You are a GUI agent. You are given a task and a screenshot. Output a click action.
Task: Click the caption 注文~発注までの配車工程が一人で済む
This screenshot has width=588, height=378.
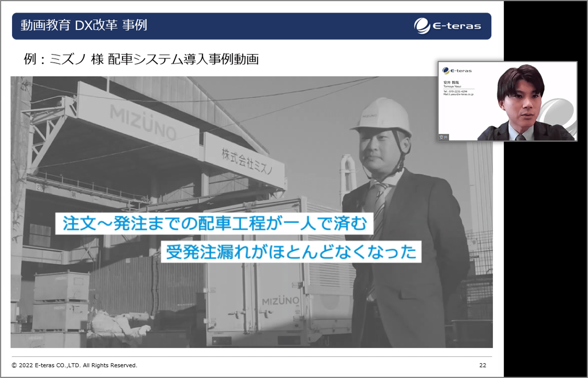click(214, 224)
